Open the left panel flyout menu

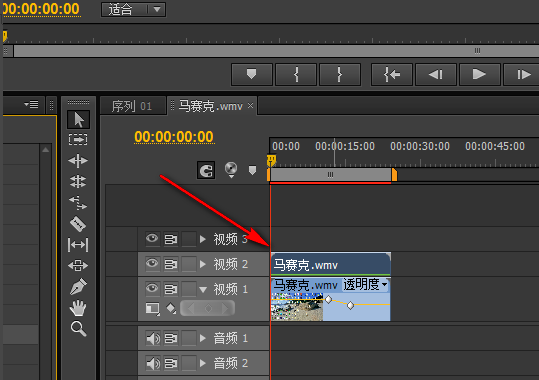[31, 104]
